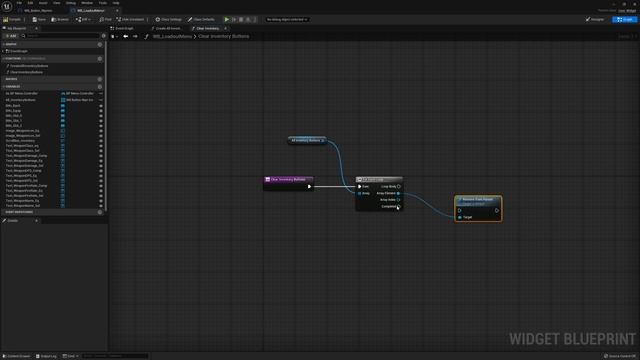The image size is (640, 360).
Task: Click the Stop simulation button
Action: (241, 20)
